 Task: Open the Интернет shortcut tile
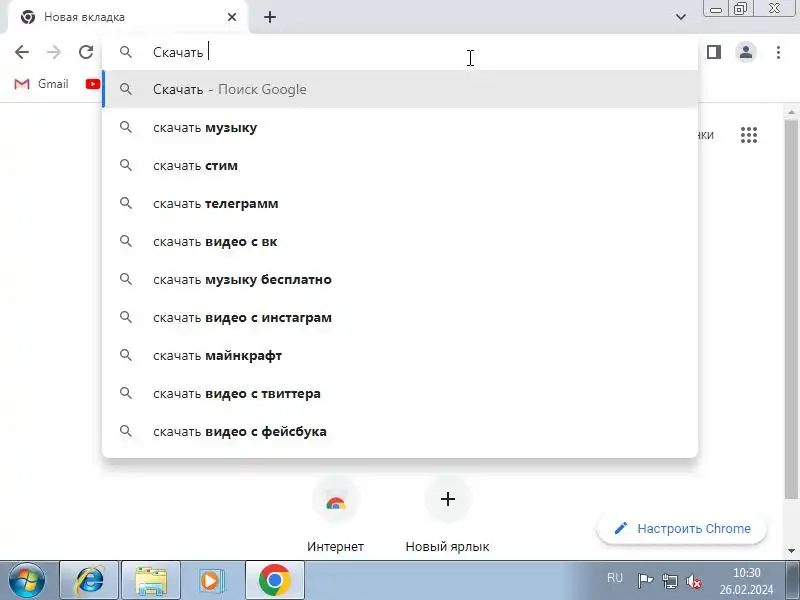(x=336, y=515)
